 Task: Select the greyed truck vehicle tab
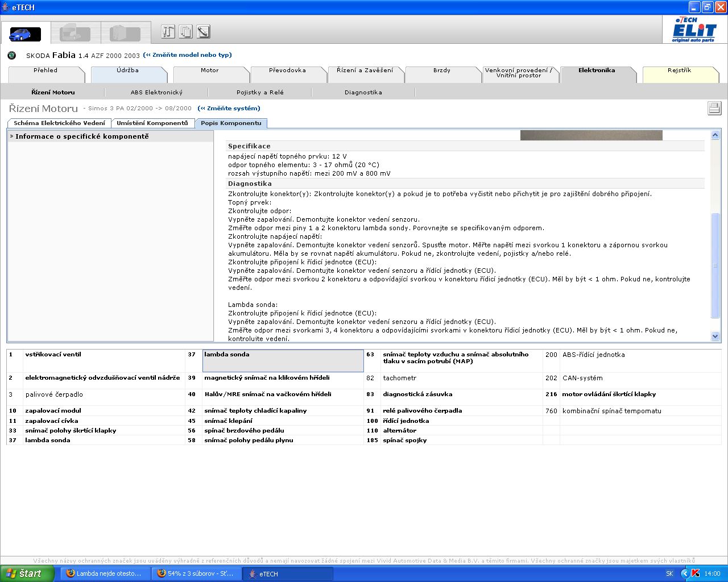75,33
